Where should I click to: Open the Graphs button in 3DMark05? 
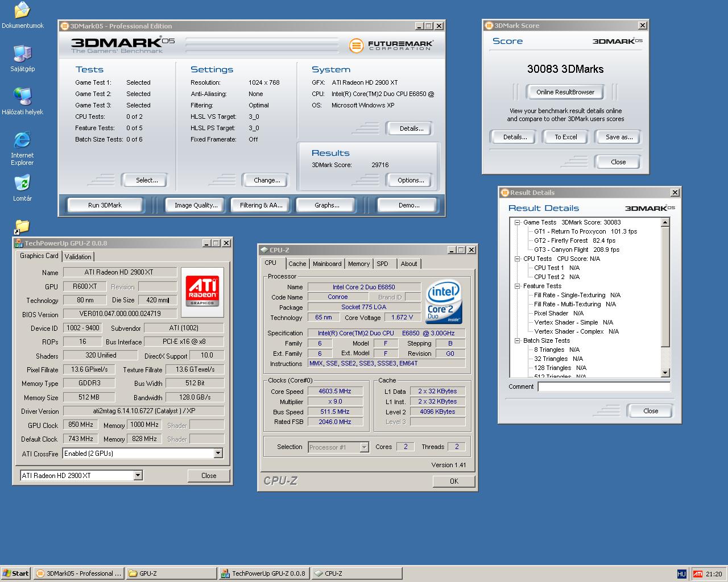pyautogui.click(x=326, y=205)
